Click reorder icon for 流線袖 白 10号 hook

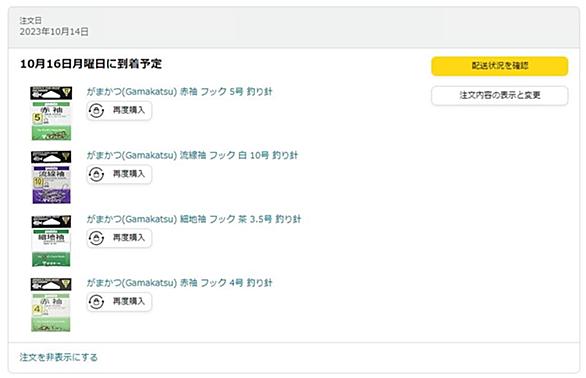coord(96,174)
